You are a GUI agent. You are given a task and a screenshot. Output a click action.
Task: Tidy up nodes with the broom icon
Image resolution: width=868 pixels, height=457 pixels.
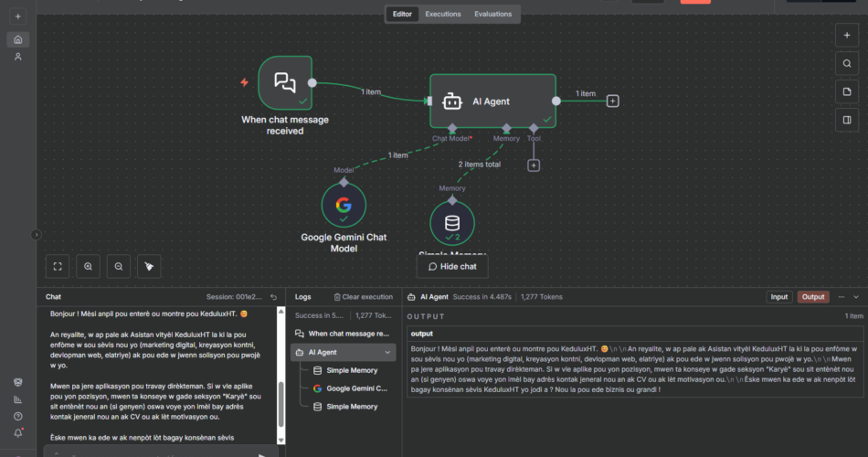point(149,266)
